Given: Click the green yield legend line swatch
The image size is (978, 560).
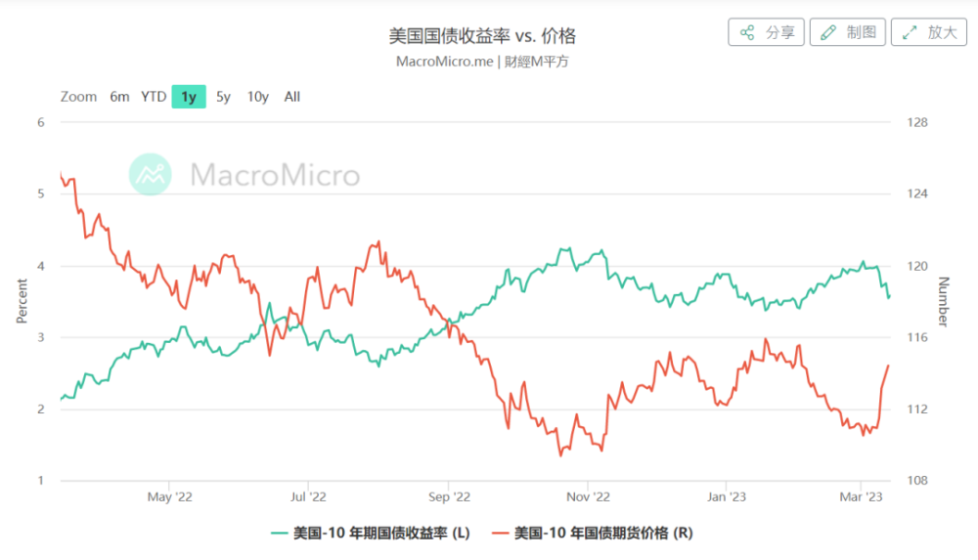Looking at the screenshot, I should [280, 533].
